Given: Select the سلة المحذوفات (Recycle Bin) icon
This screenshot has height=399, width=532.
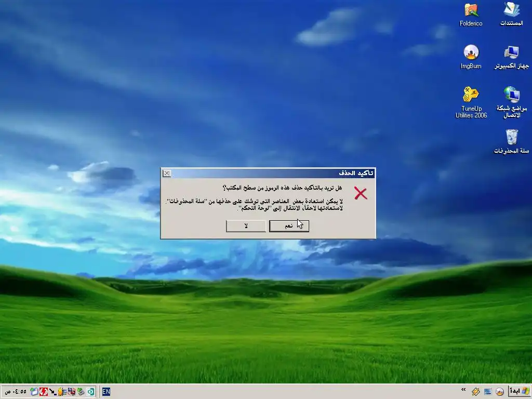Looking at the screenshot, I should [x=511, y=141].
